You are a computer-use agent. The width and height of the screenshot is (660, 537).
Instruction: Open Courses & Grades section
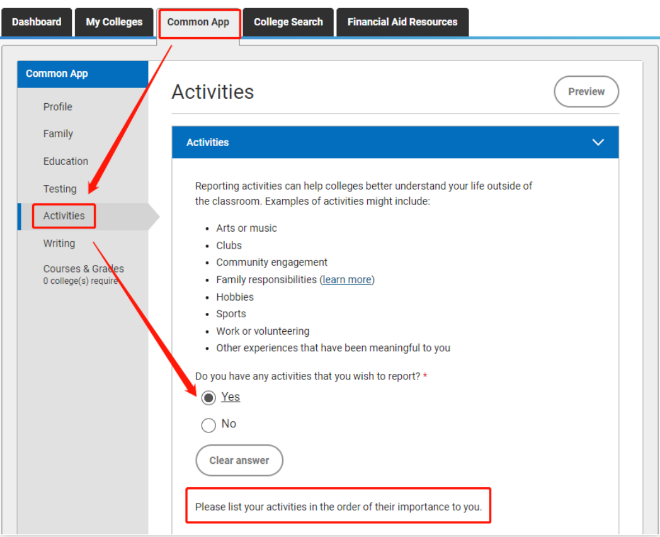83,268
